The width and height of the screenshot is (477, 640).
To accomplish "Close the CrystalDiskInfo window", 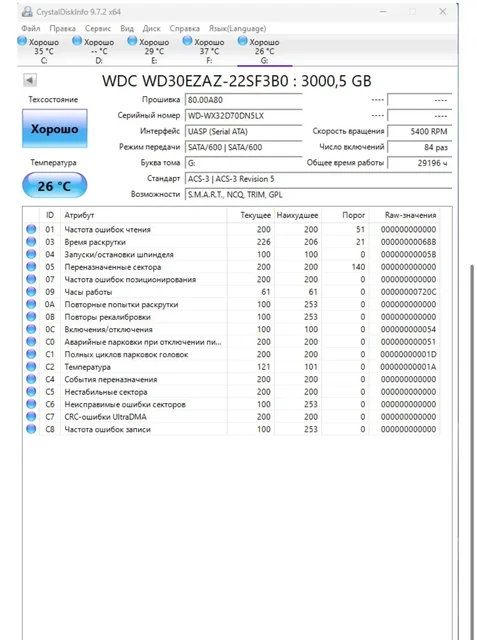I will point(443,11).
